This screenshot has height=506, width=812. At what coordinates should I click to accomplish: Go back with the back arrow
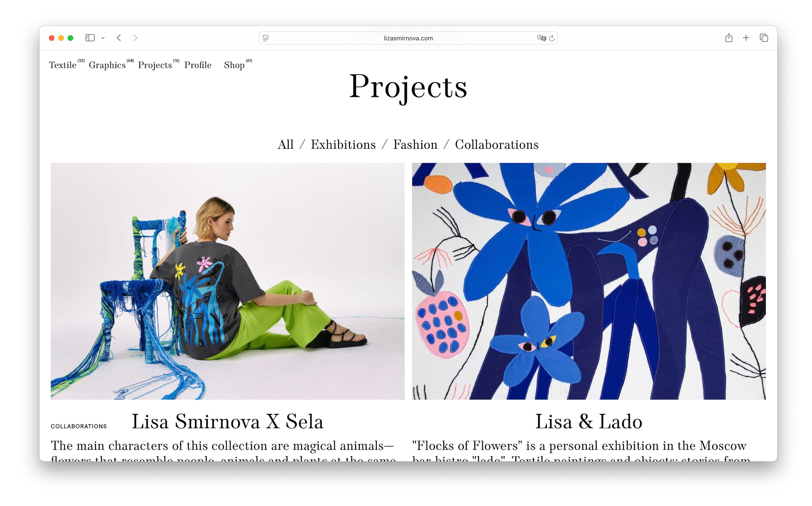click(x=119, y=38)
